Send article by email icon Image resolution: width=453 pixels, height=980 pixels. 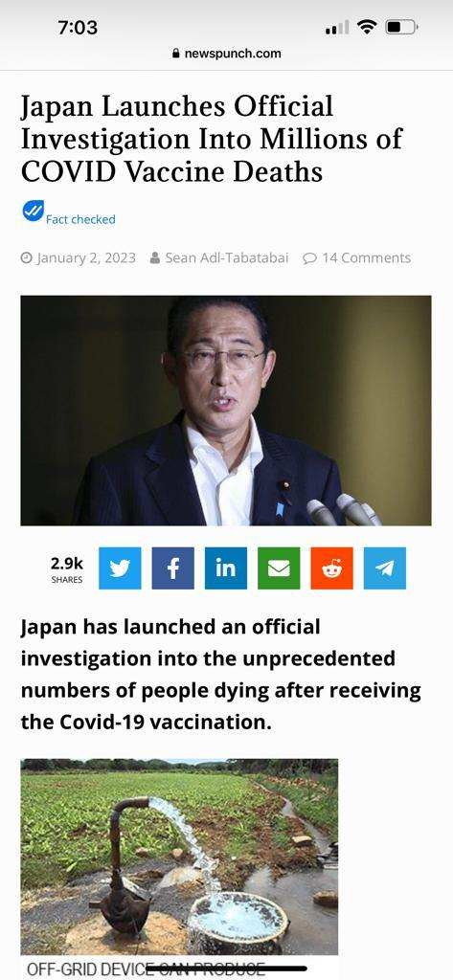[x=279, y=568]
